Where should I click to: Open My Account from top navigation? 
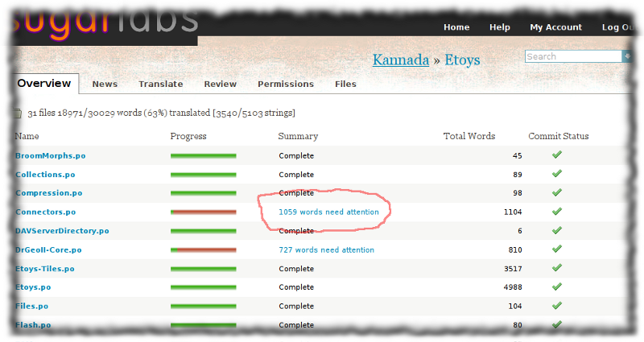(555, 27)
